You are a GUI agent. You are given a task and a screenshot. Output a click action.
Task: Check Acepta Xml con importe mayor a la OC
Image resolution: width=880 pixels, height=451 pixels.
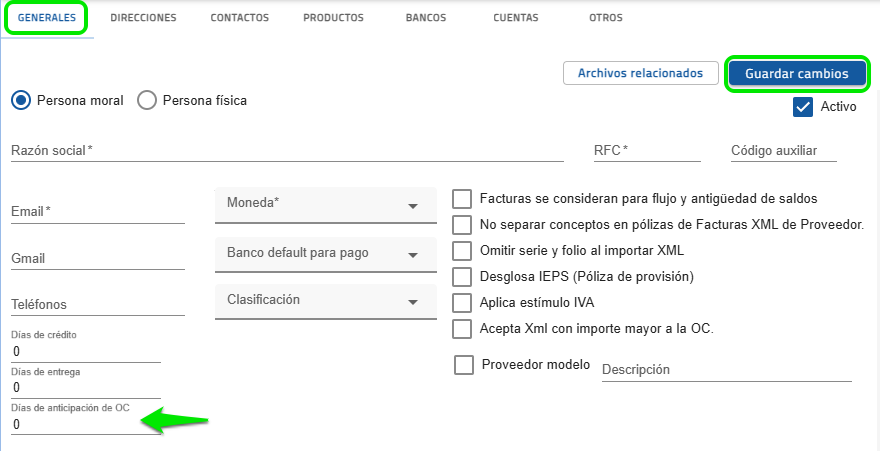[x=462, y=328]
